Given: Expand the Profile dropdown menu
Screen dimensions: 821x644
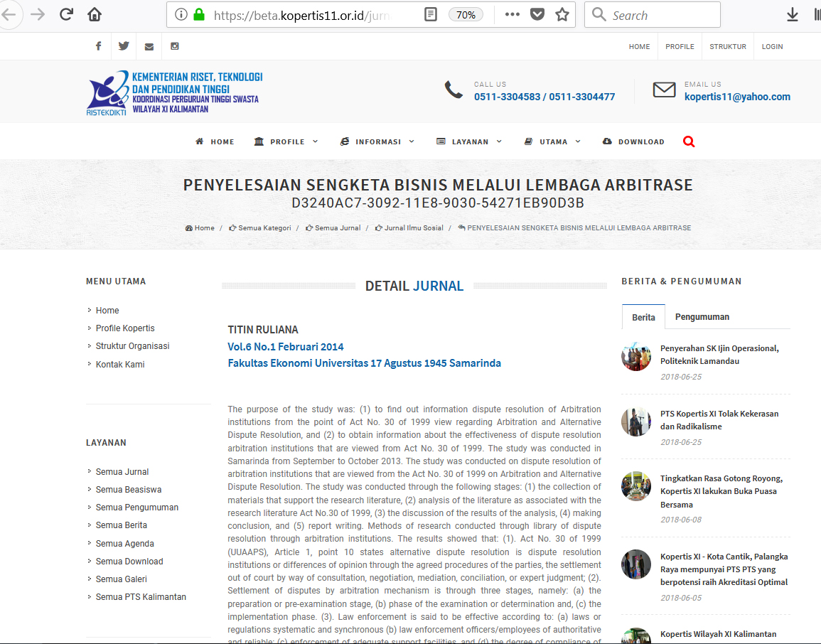Looking at the screenshot, I should pyautogui.click(x=286, y=142).
